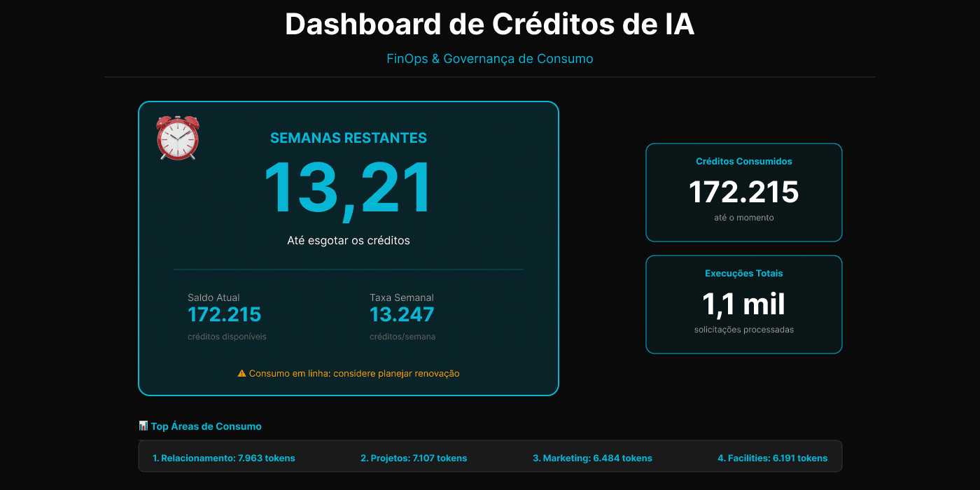This screenshot has width=980, height=490.
Task: Click the 'Créditos Consumidos' card title
Action: click(744, 162)
